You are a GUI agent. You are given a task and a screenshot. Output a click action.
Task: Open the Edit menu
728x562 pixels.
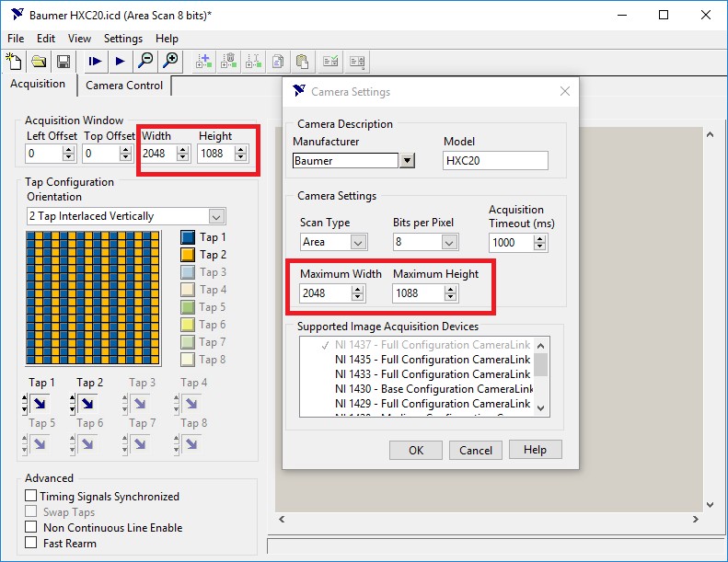(x=46, y=39)
